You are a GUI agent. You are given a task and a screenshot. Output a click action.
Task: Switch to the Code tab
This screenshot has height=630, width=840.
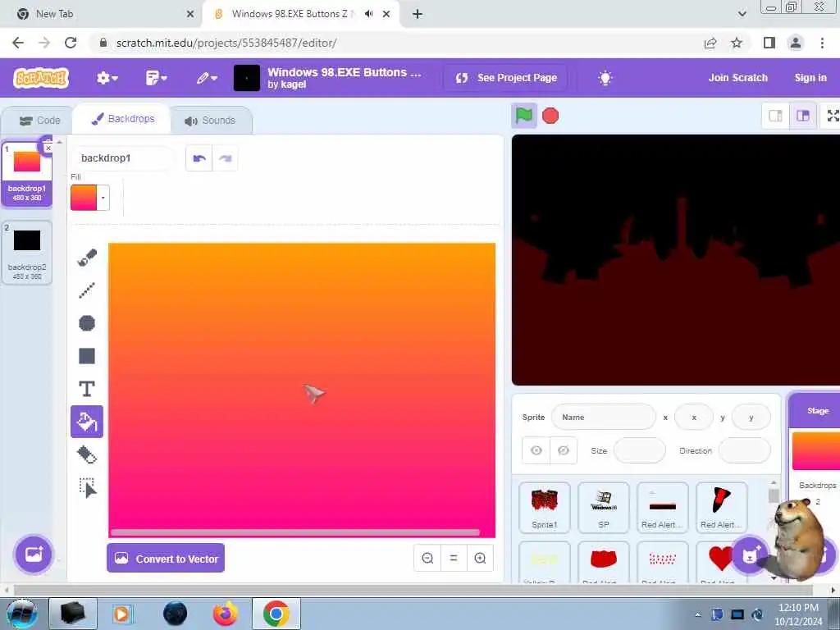pyautogui.click(x=39, y=121)
